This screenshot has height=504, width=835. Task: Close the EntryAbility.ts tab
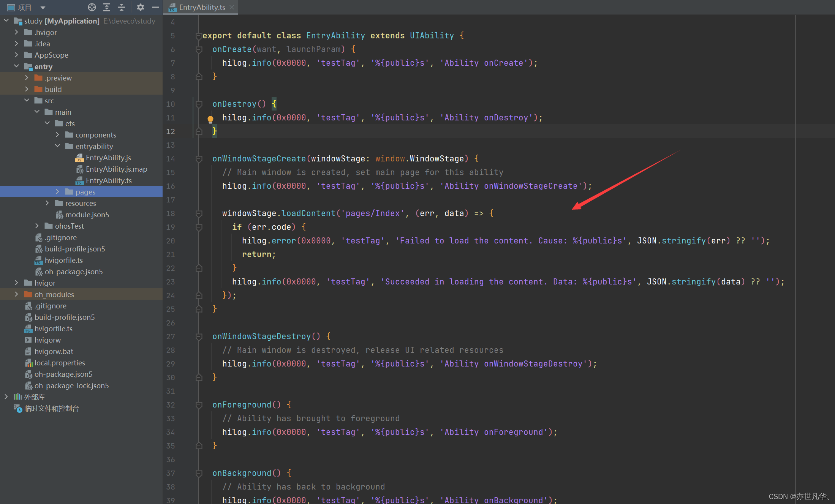[232, 7]
